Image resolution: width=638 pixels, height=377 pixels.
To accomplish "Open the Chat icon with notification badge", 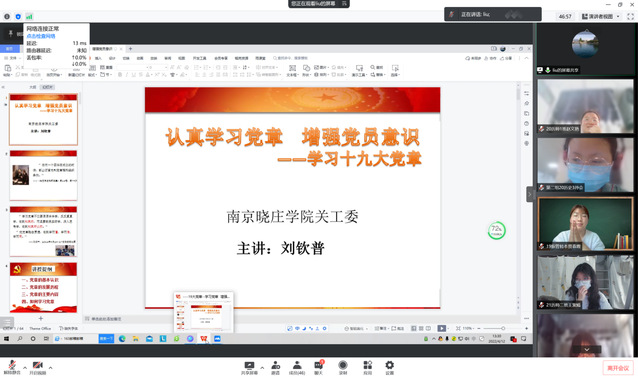I will point(319,367).
